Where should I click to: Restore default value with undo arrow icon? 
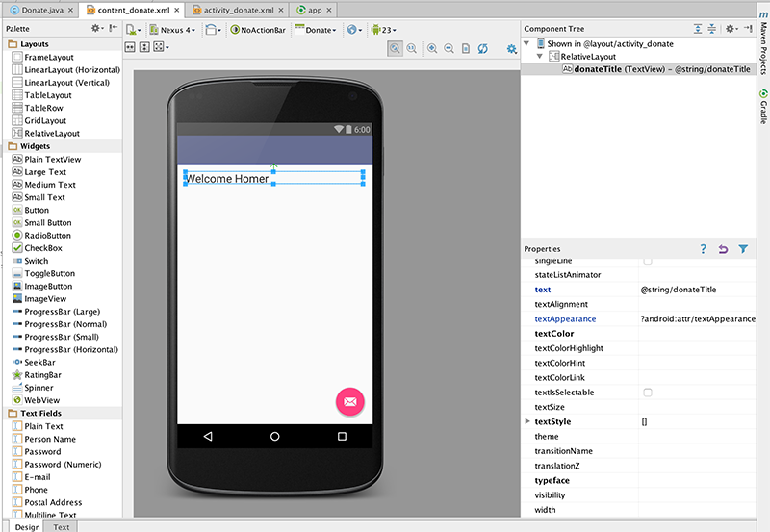coord(723,249)
